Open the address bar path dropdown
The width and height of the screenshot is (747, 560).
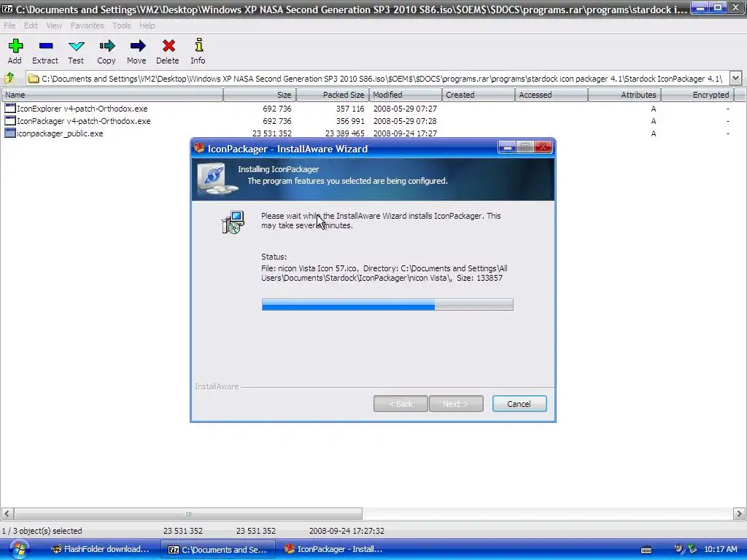coord(735,78)
